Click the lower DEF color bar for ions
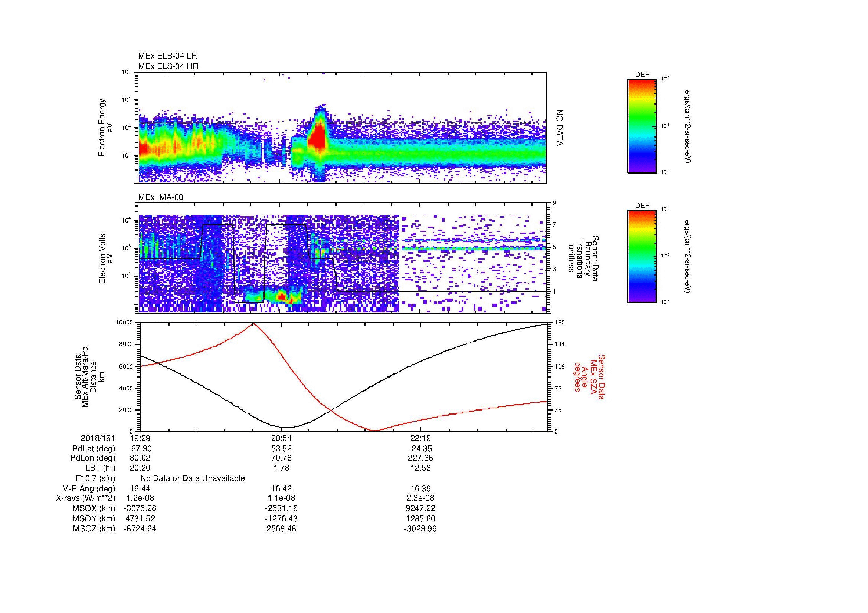 click(x=642, y=257)
